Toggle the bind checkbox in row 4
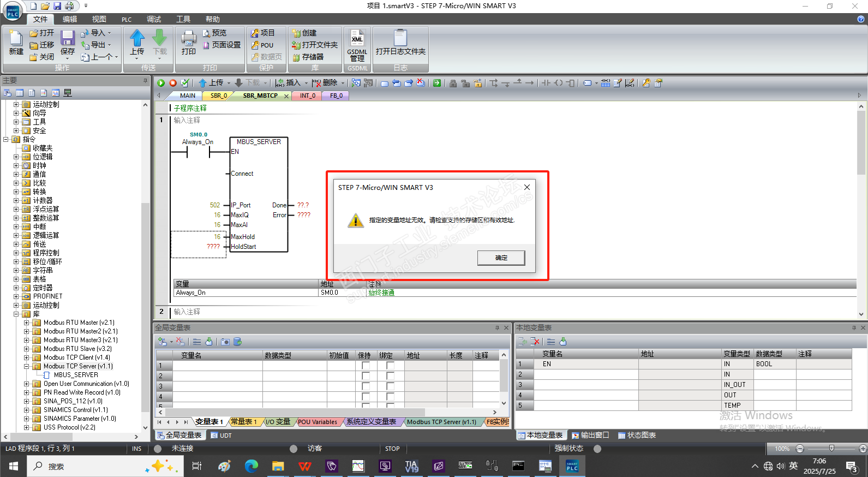Viewport: 868px width, 477px height. tap(390, 397)
